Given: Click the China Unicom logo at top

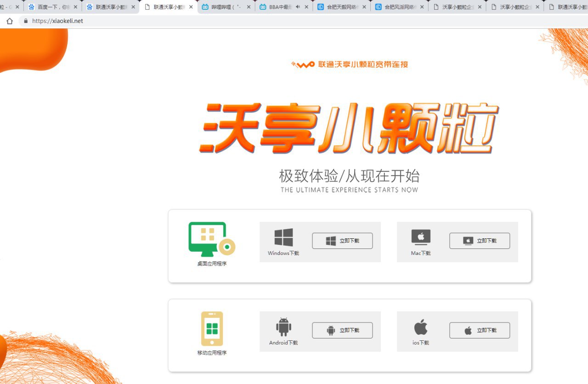Looking at the screenshot, I should pos(349,64).
